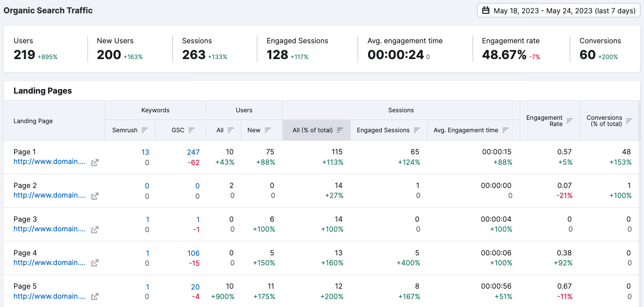Click Page 1 Semrush keyword count 13

pyautogui.click(x=145, y=152)
